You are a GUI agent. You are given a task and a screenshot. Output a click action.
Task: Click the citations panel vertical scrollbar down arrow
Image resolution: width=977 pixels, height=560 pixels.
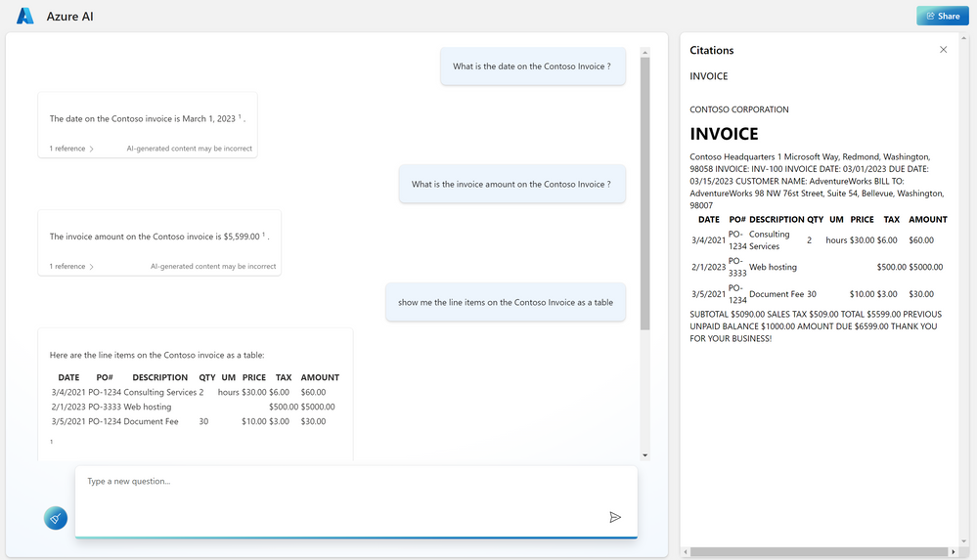click(964, 542)
